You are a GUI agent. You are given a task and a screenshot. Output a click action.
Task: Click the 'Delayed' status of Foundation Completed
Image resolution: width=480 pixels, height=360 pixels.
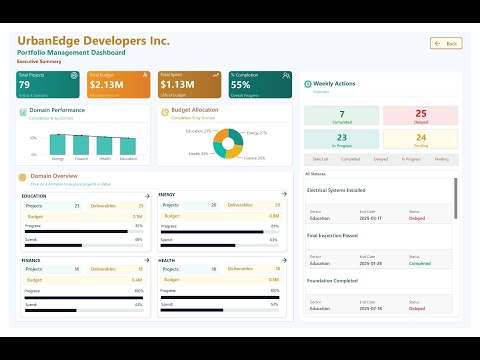[x=417, y=309]
